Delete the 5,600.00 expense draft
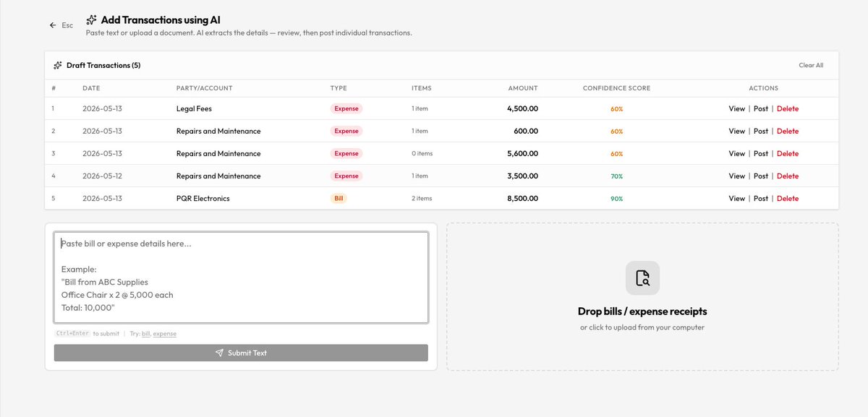This screenshot has height=417, width=868. pos(788,153)
